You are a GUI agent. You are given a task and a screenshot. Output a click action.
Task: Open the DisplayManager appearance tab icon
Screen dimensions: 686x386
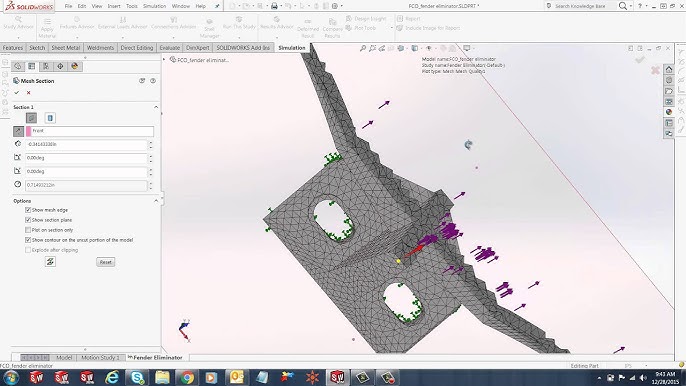point(74,66)
